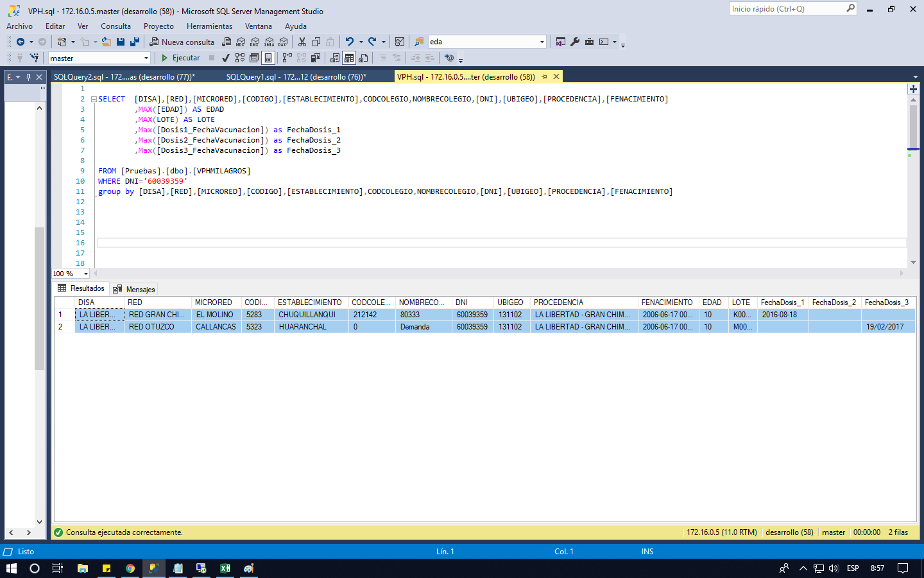Open the Consulta menu
The image size is (924, 578).
point(116,26)
